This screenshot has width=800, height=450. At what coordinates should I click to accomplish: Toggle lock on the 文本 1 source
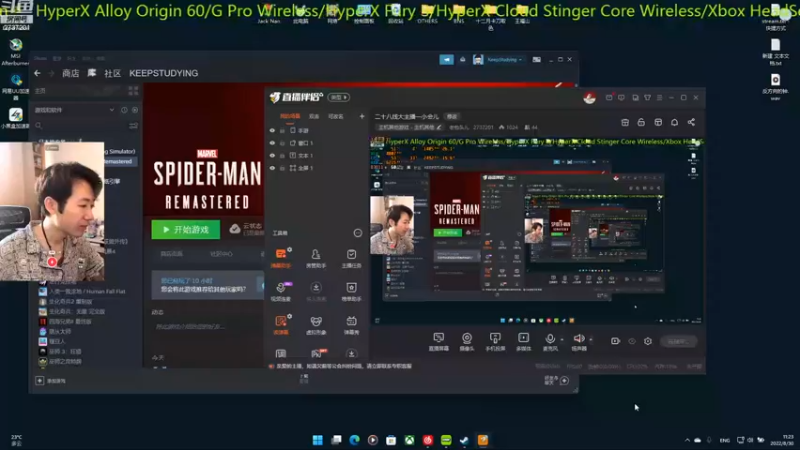pos(282,156)
